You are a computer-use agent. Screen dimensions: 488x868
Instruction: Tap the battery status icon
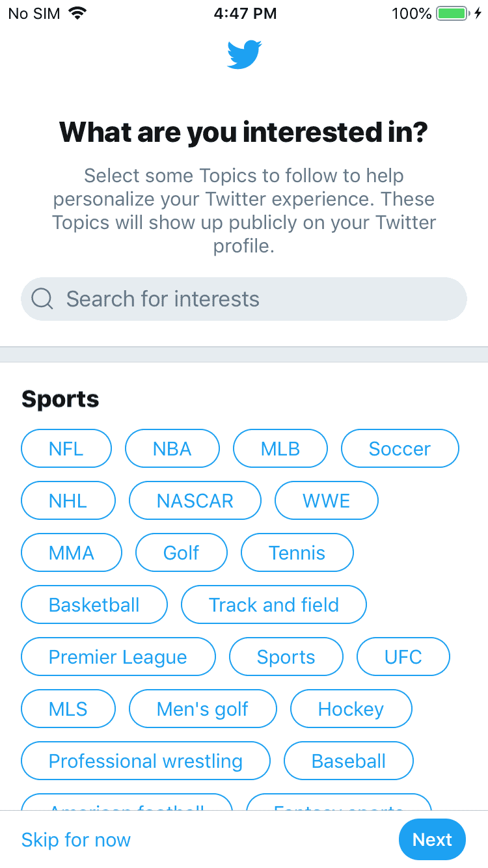[x=453, y=14]
